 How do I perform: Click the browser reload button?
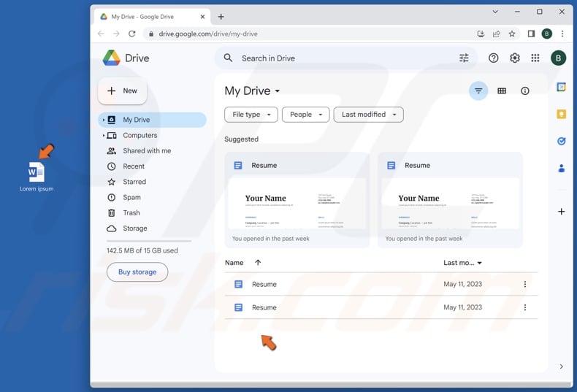(131, 34)
